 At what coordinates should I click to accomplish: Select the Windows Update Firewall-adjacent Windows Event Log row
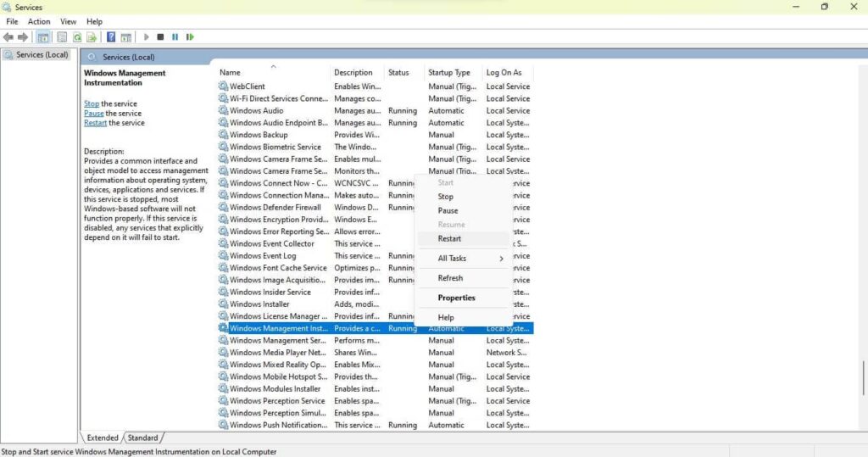point(263,256)
